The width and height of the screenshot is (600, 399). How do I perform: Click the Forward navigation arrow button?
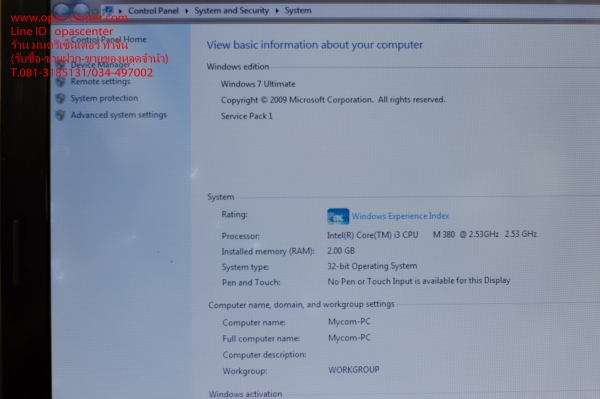(x=81, y=10)
